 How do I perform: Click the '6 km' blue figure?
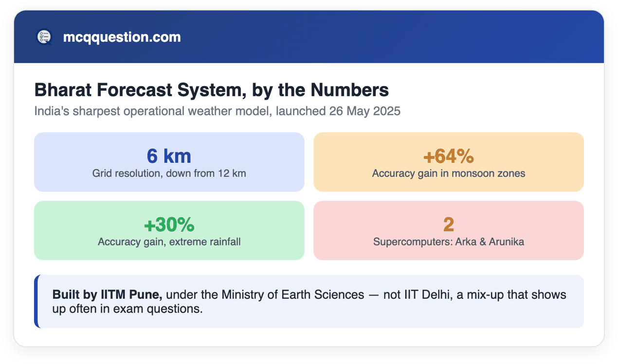(x=169, y=156)
